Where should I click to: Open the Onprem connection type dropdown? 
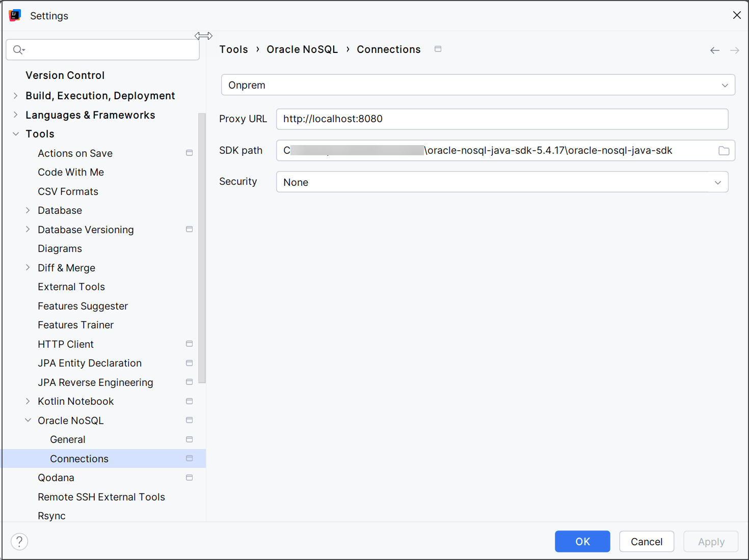(x=725, y=85)
